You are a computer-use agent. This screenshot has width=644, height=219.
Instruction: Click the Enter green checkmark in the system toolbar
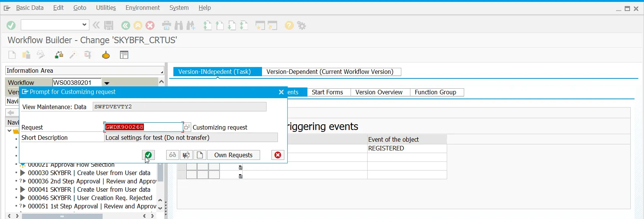pos(11,25)
